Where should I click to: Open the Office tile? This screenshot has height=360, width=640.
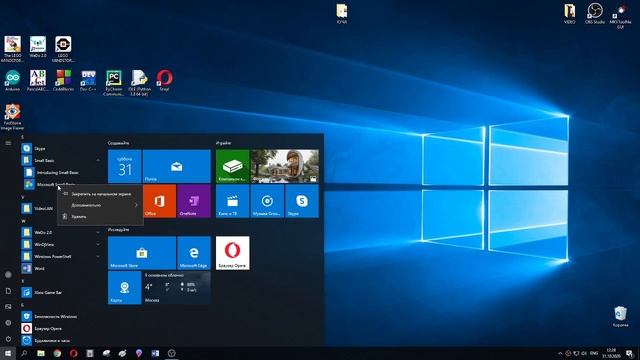pyautogui.click(x=160, y=201)
